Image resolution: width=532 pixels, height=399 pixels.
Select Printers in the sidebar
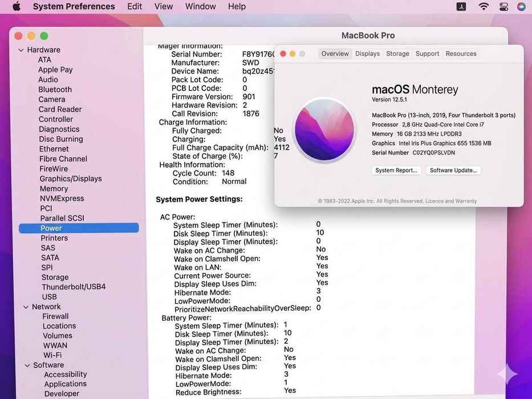pos(54,238)
